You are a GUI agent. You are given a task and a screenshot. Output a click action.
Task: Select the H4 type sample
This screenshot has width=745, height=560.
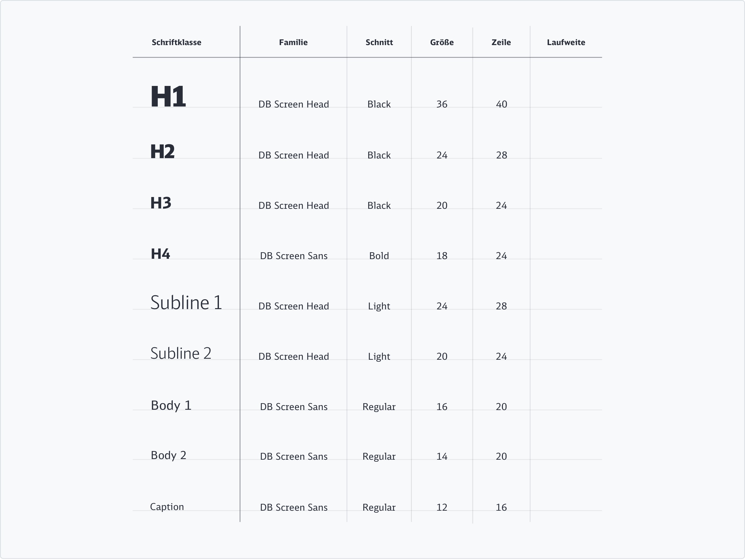point(160,254)
